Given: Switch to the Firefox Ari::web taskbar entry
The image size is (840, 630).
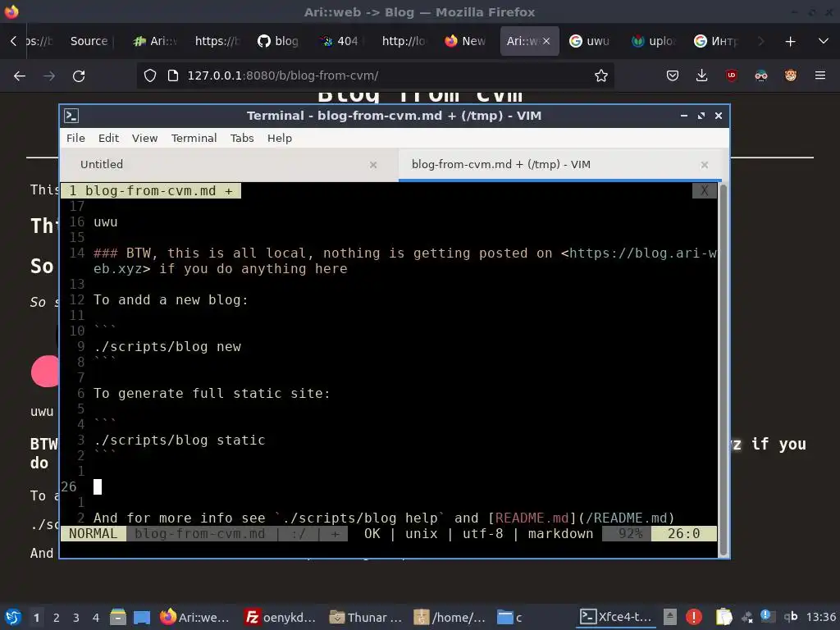Looking at the screenshot, I should click(195, 617).
